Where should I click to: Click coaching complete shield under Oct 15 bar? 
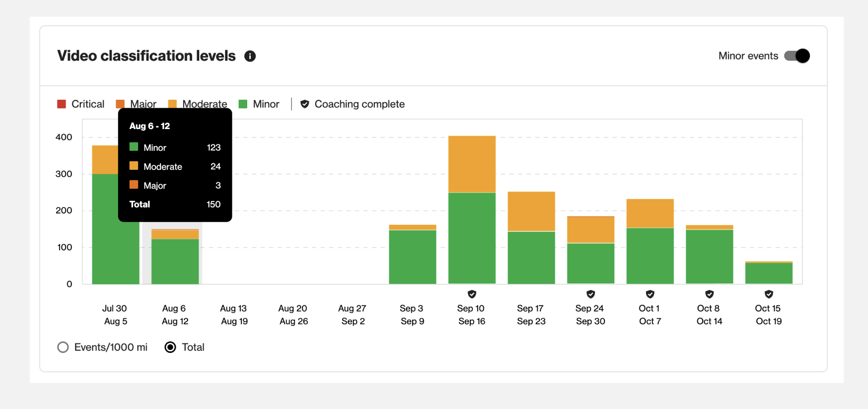tap(769, 294)
